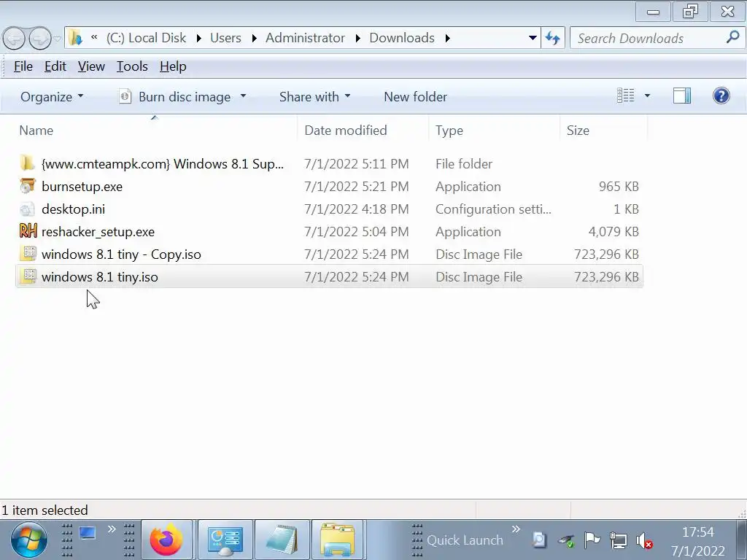The height and width of the screenshot is (560, 747).
Task: Expand the Downloads breadcrumb arrow
Action: tap(448, 38)
